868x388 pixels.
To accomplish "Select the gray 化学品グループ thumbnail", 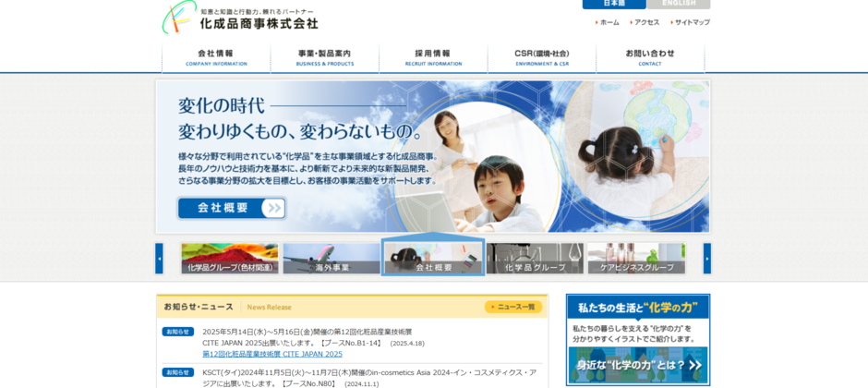I will point(535,259).
